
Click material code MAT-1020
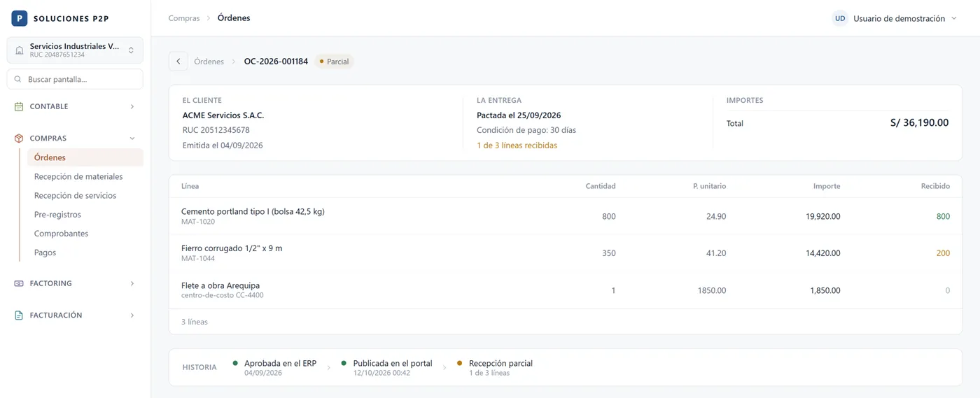(198, 222)
